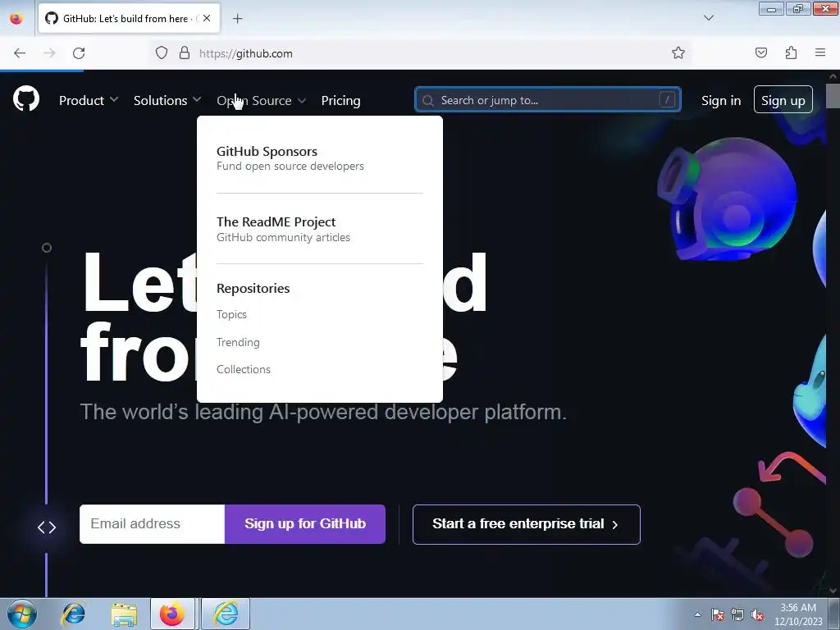
Task: Open the Save to Pocket icon
Action: tap(760, 52)
